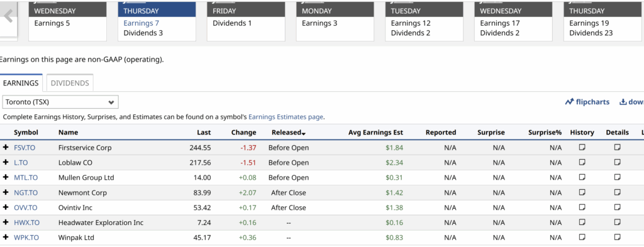Open the Details icon for Winpak Ltd
Viewport: 644px width, 247px height.
(618, 237)
